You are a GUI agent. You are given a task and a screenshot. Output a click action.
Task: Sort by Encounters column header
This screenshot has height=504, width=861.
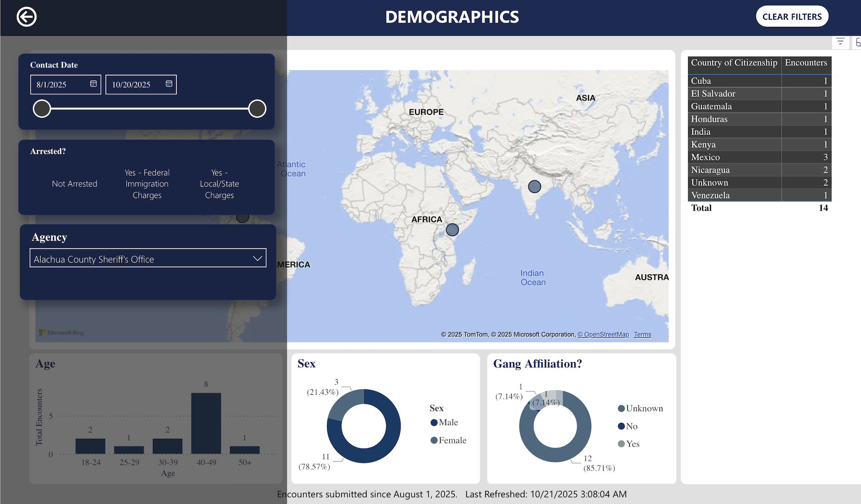pyautogui.click(x=805, y=63)
